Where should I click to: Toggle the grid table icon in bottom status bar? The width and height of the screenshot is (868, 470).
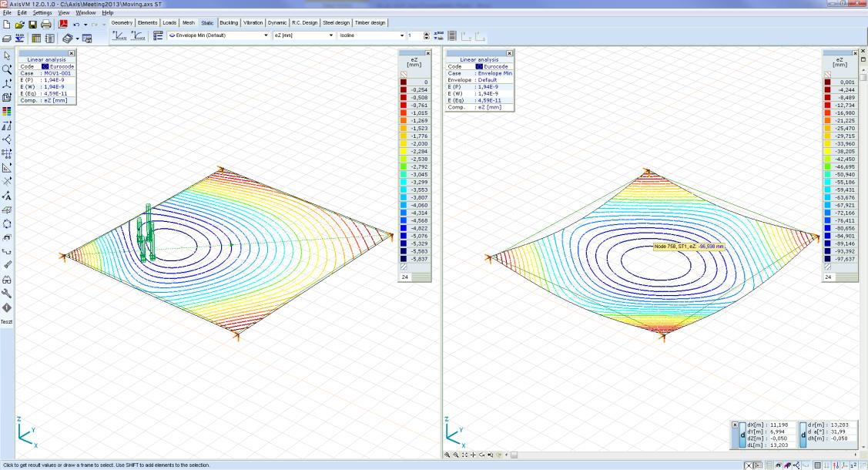818,465
